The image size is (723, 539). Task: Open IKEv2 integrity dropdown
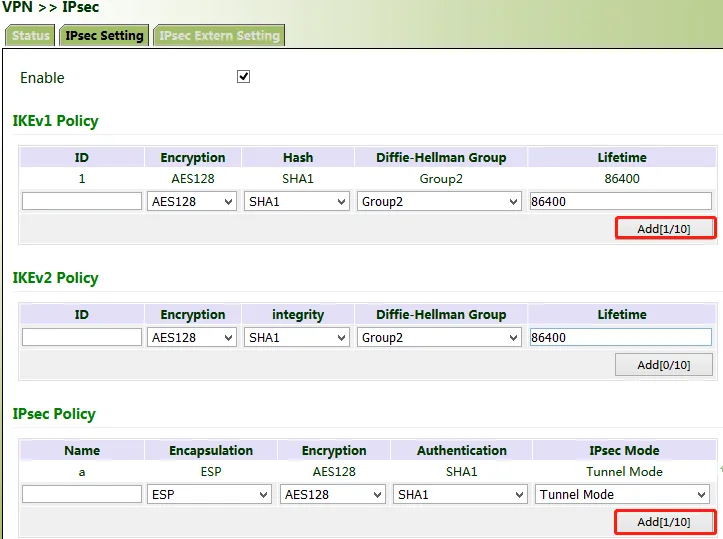coord(296,338)
